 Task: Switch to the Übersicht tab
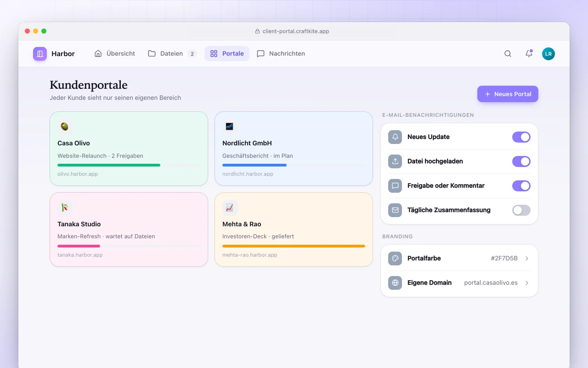click(x=115, y=54)
